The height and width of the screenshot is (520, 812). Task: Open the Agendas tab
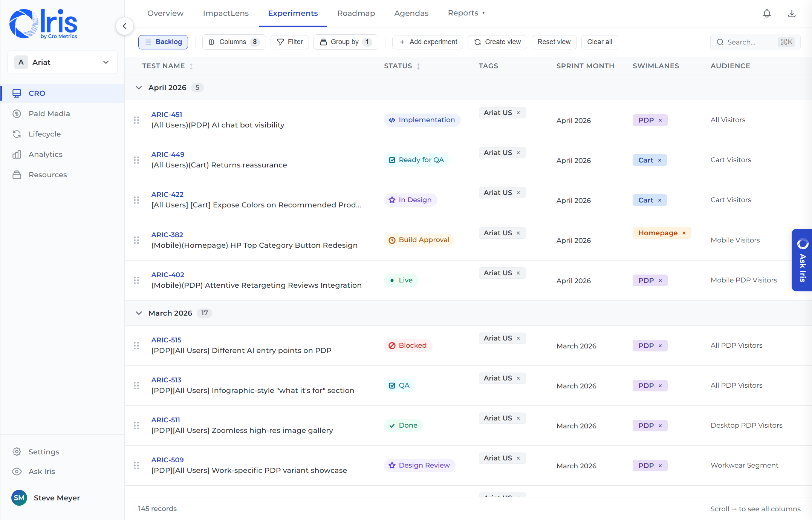click(411, 13)
